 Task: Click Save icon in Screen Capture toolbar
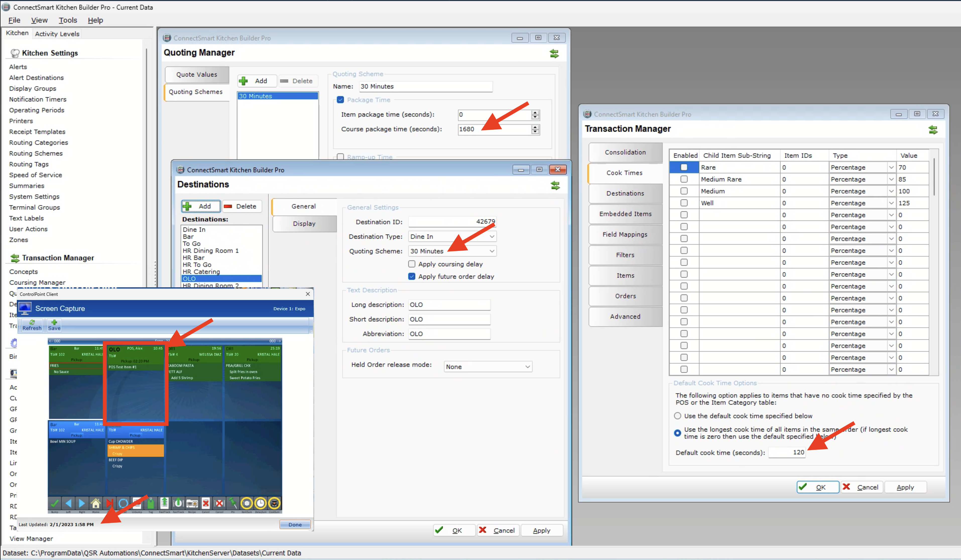(x=54, y=322)
